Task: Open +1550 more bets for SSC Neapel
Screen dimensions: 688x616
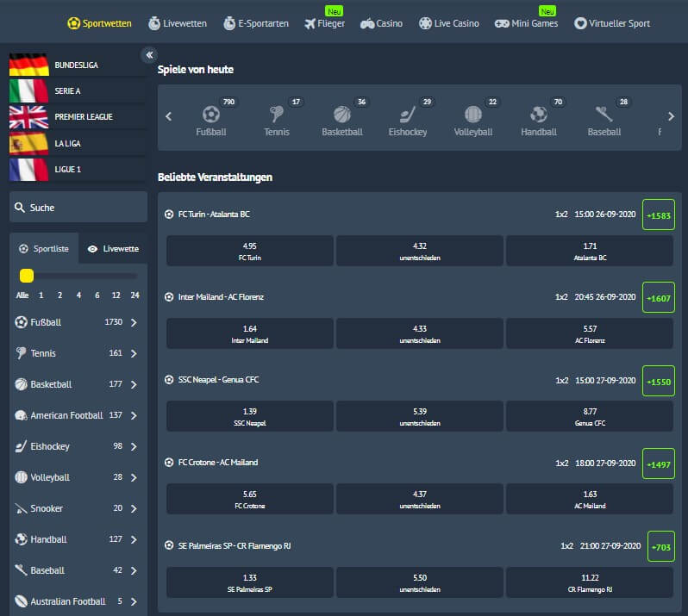Action: click(x=658, y=381)
